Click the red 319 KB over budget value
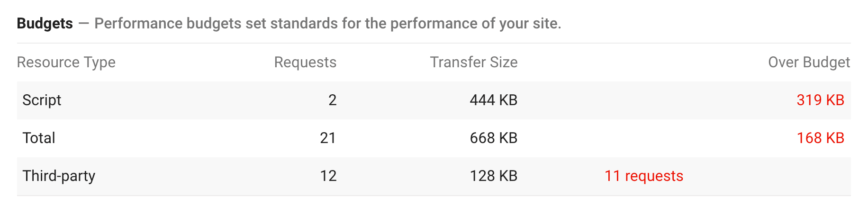Image resolution: width=868 pixels, height=216 pixels. tap(820, 100)
